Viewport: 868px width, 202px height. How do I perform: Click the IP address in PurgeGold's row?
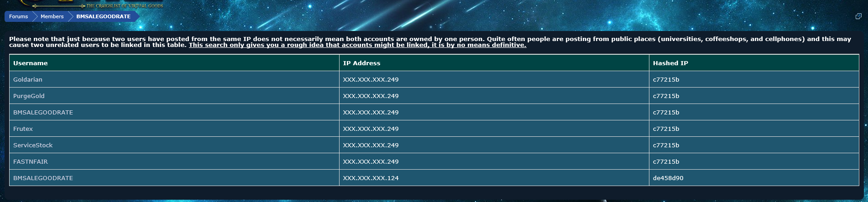(371, 96)
